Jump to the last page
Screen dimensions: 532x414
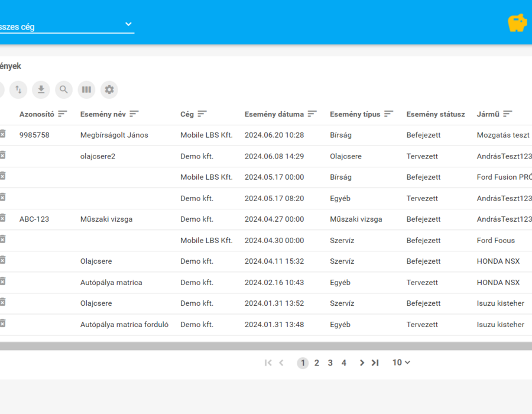(375, 363)
